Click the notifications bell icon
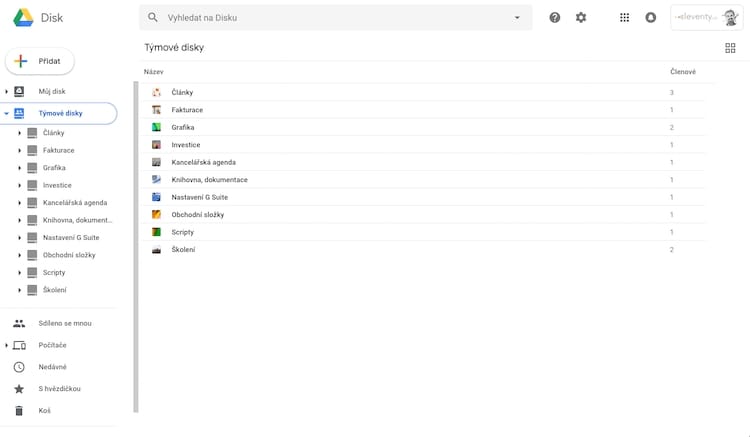The height and width of the screenshot is (437, 750). click(x=651, y=17)
